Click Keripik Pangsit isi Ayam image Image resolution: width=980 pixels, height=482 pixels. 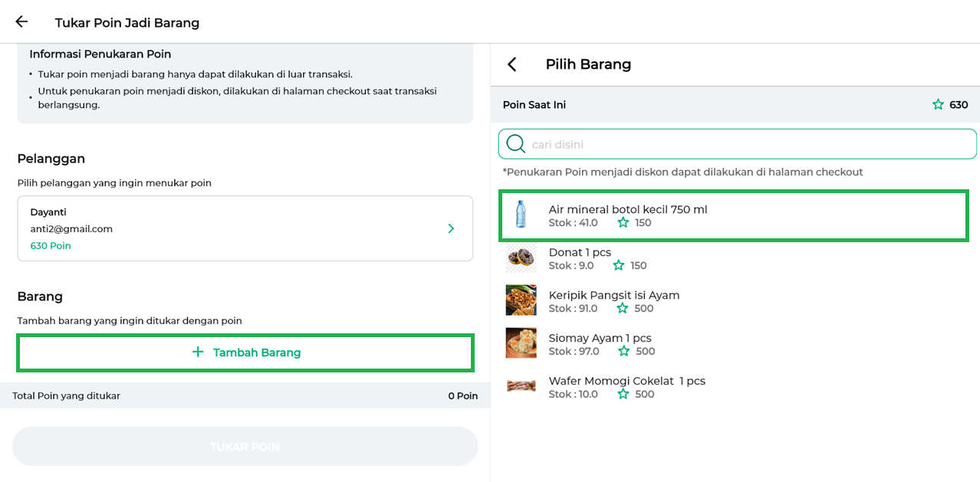coord(521,300)
